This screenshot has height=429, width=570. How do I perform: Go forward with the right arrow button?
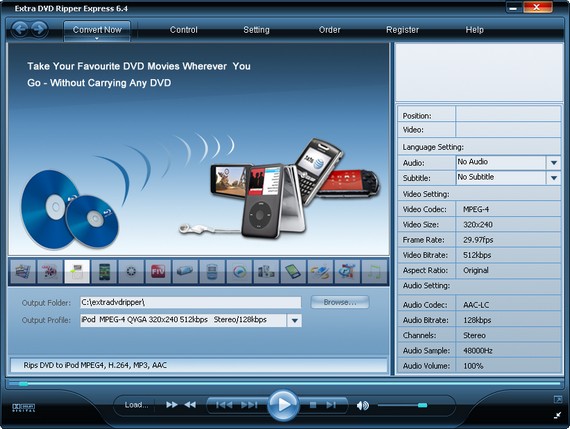point(40,29)
